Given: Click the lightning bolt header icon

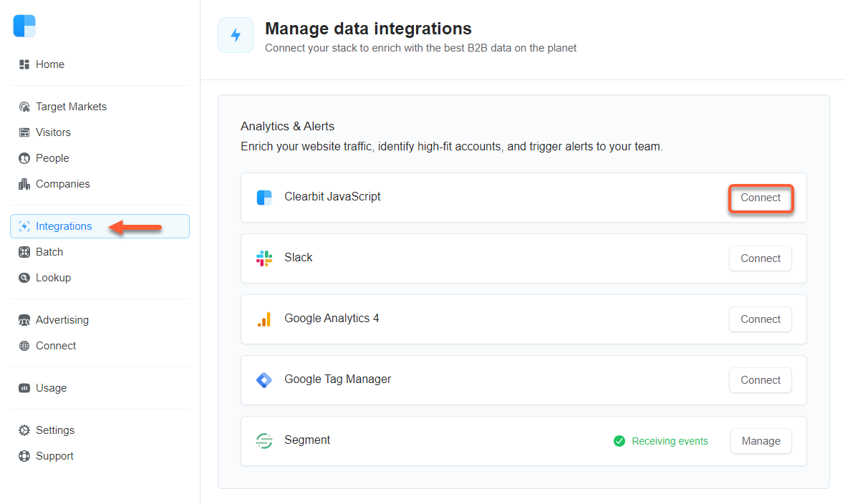Looking at the screenshot, I should click(x=236, y=35).
